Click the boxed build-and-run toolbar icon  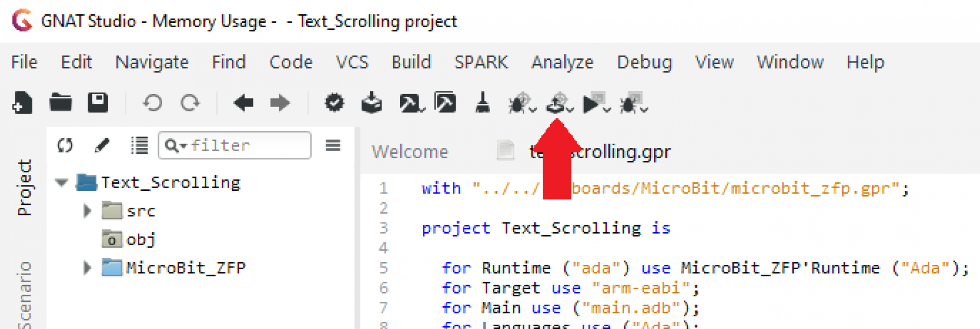click(445, 102)
